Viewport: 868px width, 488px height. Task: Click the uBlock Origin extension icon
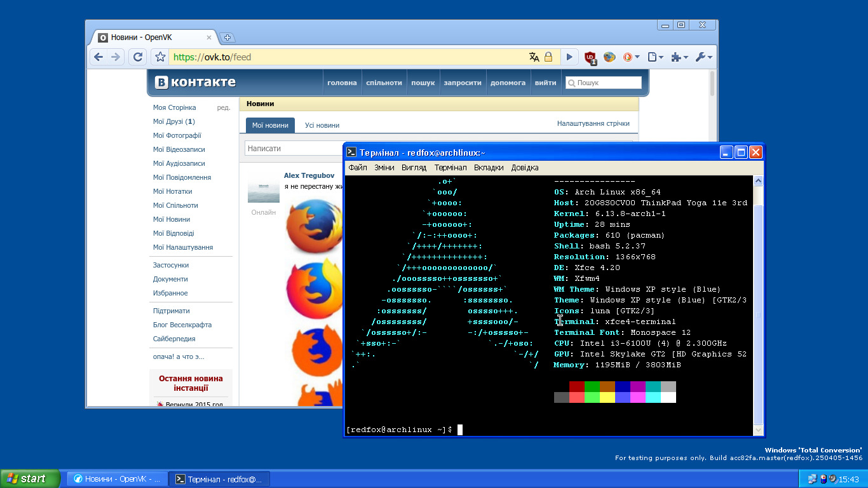pyautogui.click(x=590, y=57)
